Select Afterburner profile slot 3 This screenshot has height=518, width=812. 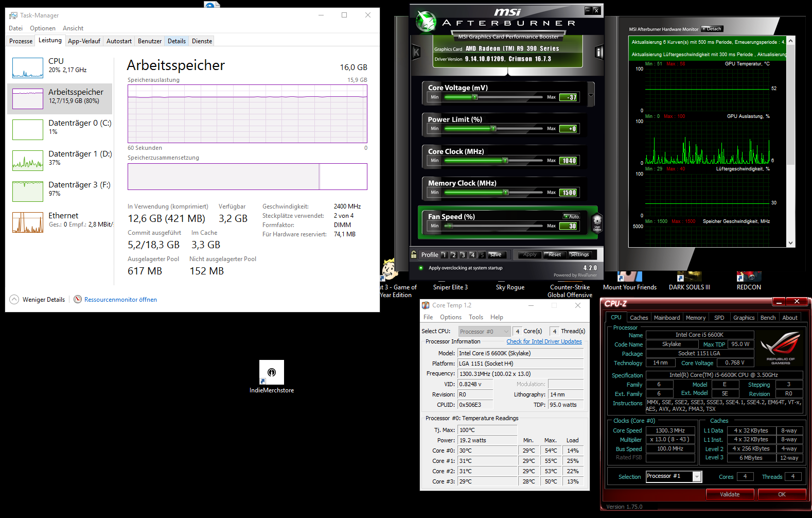463,255
